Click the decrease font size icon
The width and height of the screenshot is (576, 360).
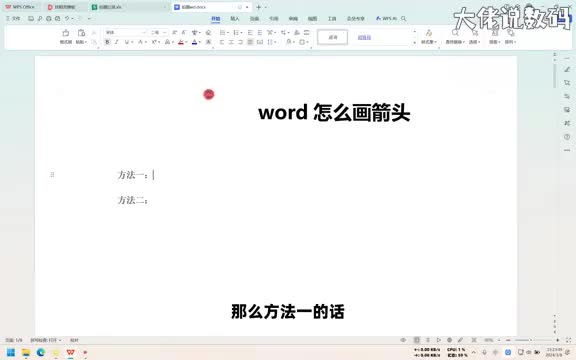[x=184, y=33]
